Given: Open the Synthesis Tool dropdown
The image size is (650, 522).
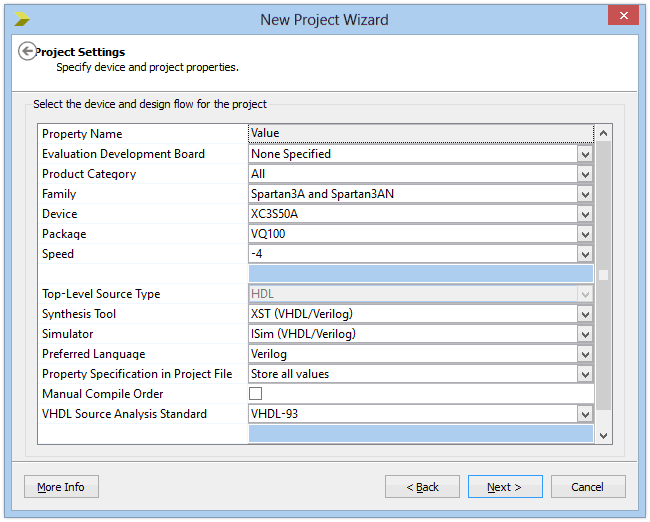Looking at the screenshot, I should click(585, 314).
